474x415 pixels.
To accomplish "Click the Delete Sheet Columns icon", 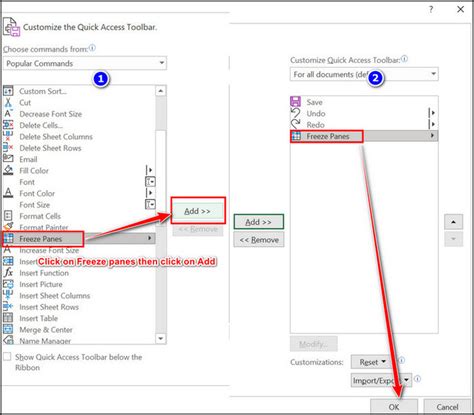I will point(8,136).
